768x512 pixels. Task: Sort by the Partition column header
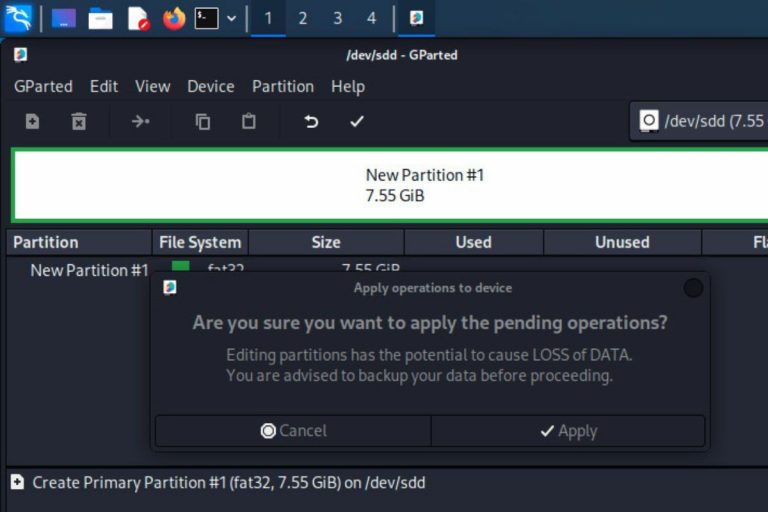[x=79, y=243]
